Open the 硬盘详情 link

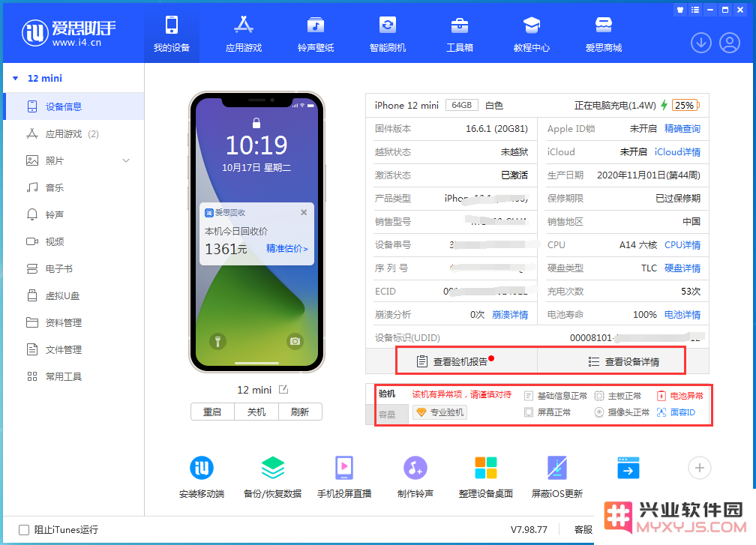pyautogui.click(x=682, y=268)
